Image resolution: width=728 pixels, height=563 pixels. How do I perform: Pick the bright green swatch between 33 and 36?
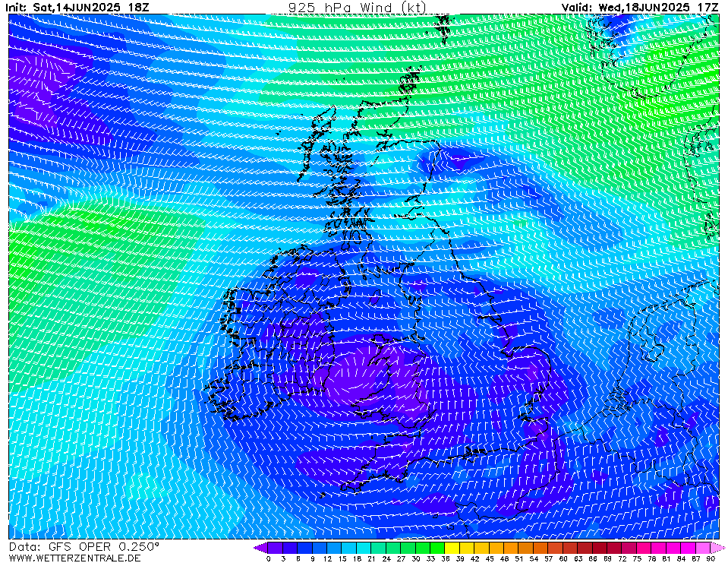click(x=437, y=548)
